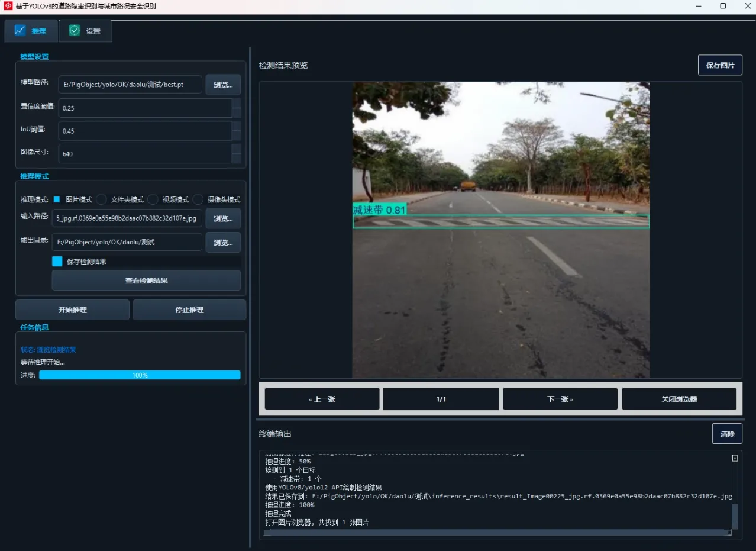The image size is (756, 551).
Task: Open the 设置 tab
Action: 85,31
